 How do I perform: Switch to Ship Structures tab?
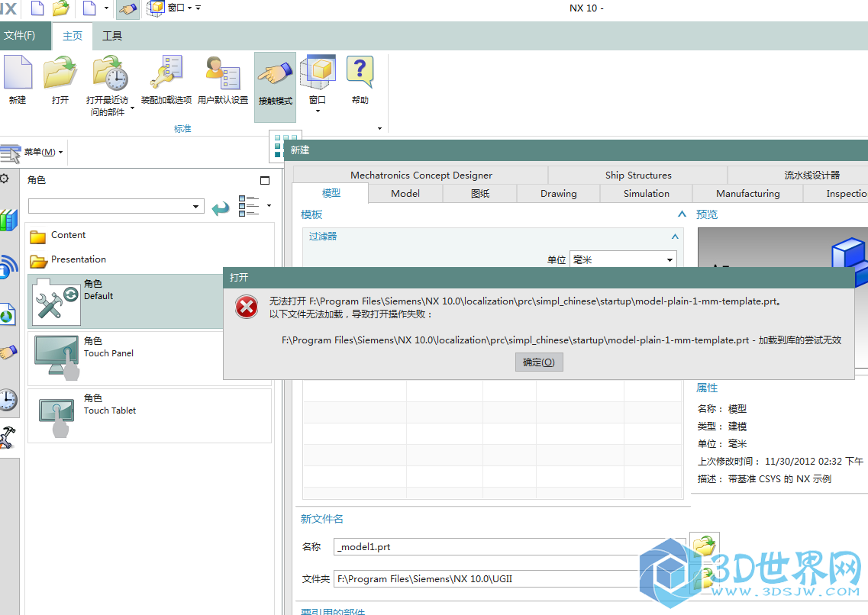coord(637,175)
